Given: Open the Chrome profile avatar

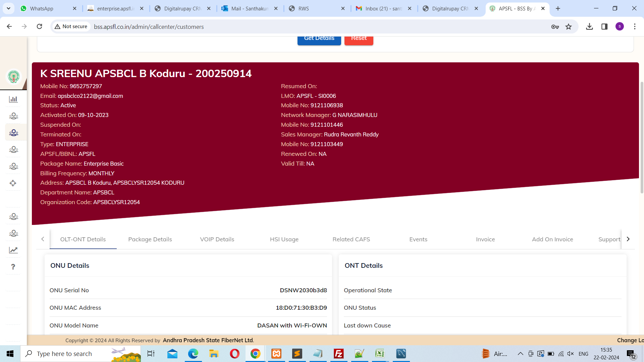Looking at the screenshot, I should [x=620, y=26].
